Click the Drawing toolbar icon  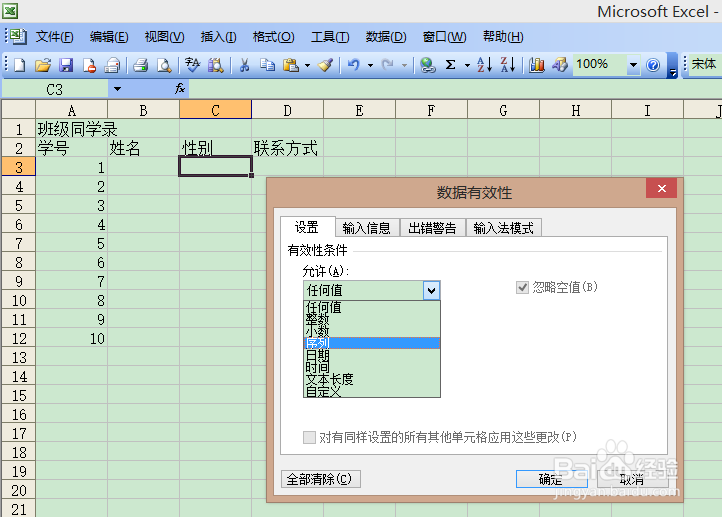(x=560, y=65)
